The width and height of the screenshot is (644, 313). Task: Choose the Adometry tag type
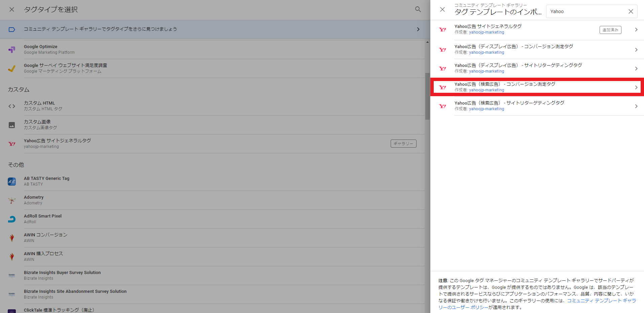tap(212, 200)
